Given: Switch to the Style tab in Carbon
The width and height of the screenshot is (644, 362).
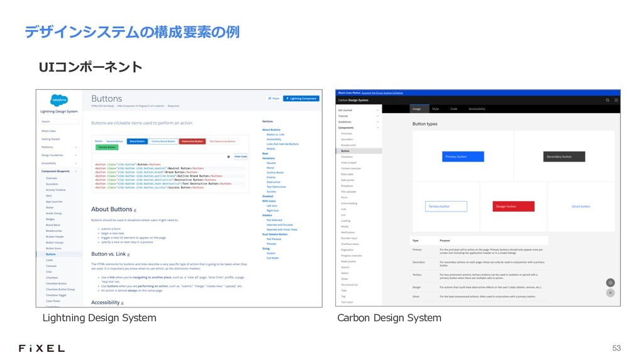Looking at the screenshot, I should click(435, 109).
